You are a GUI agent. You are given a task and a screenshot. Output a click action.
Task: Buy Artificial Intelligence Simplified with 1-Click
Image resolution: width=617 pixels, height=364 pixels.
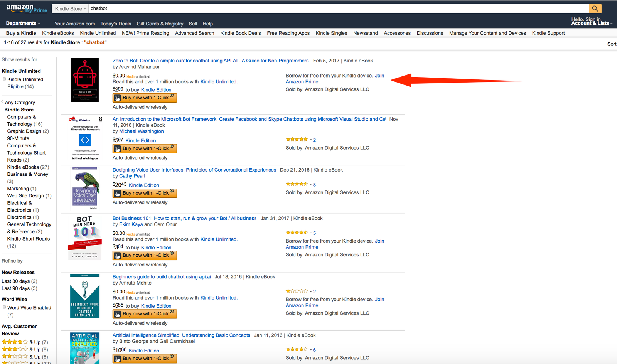(x=145, y=359)
